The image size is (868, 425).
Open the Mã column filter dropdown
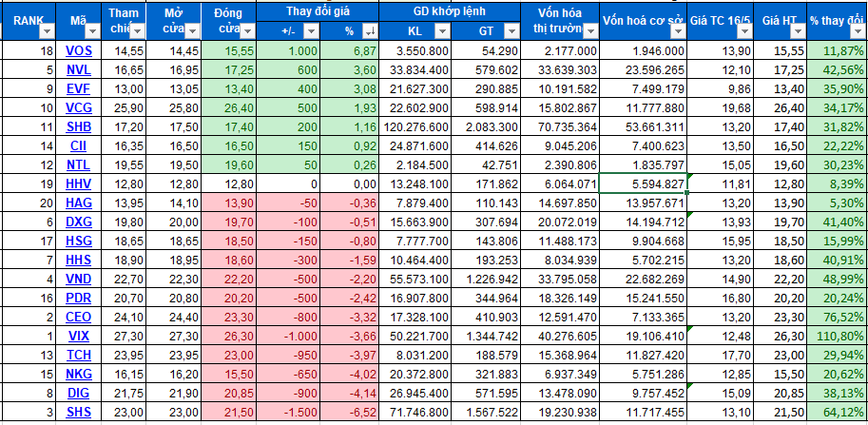point(92,31)
